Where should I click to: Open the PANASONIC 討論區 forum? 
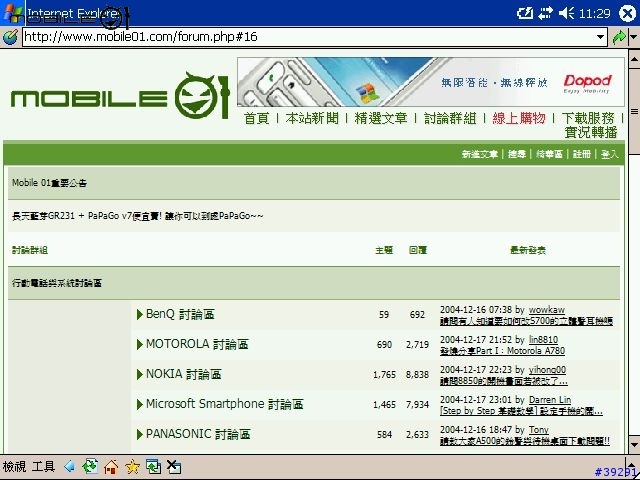198,434
